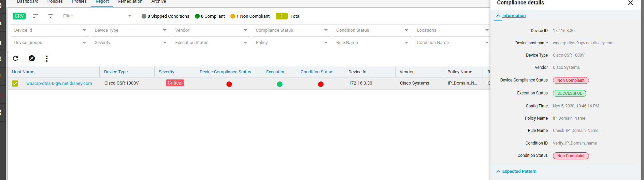Click the Non Complaint badge for Condition Status
Image resolution: width=644 pixels, height=180 pixels.
[571, 156]
